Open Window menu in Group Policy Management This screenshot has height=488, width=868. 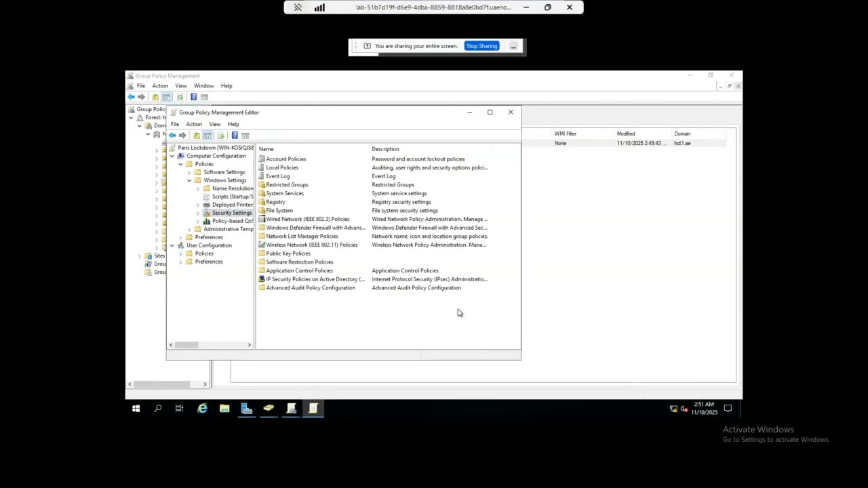203,86
